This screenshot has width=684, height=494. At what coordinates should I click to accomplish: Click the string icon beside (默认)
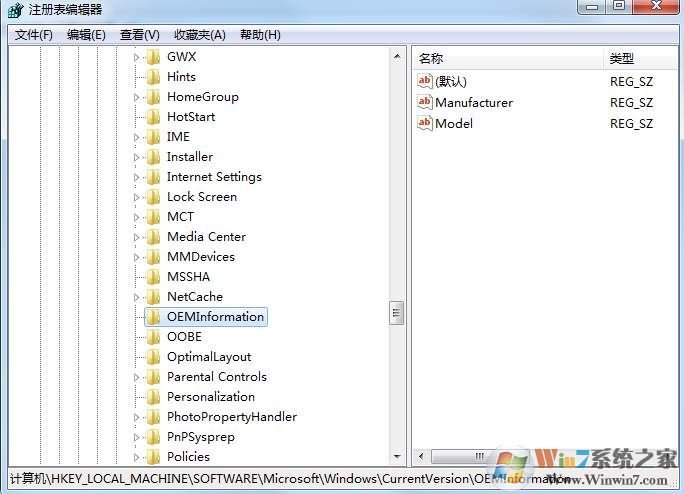(425, 81)
